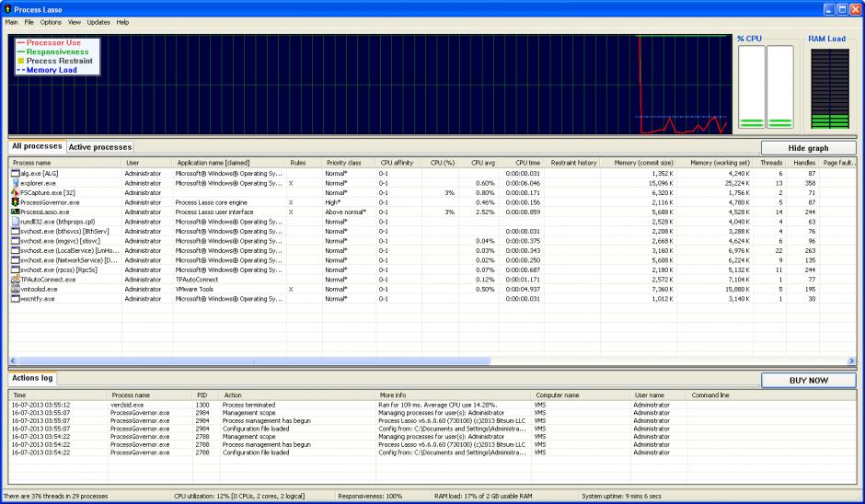Click the FSCapture.exe process icon
The width and height of the screenshot is (865, 504).
click(16, 192)
